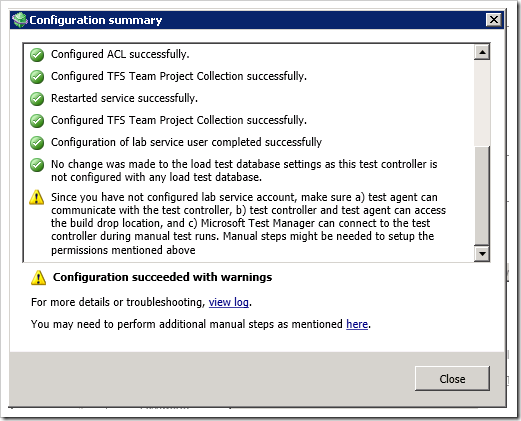This screenshot has width=521, height=421.
Task: Click the Configuration summary title bar app icon
Action: [x=20, y=20]
